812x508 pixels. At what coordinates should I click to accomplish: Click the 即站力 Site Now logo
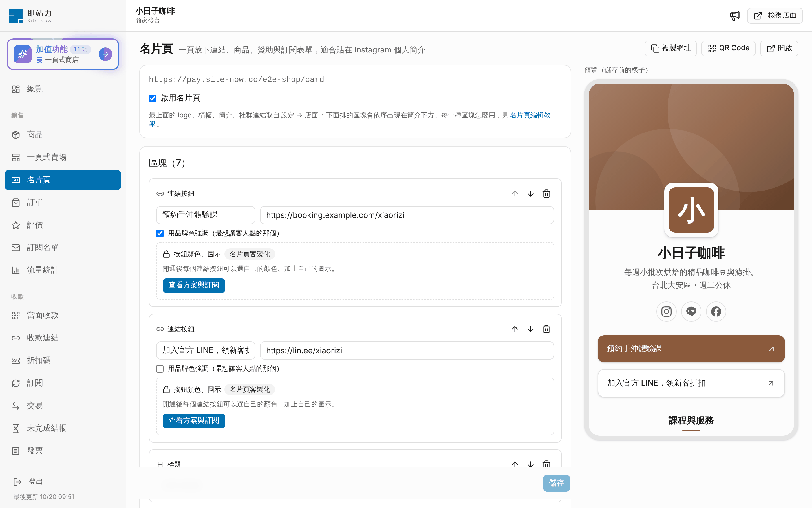(30, 16)
